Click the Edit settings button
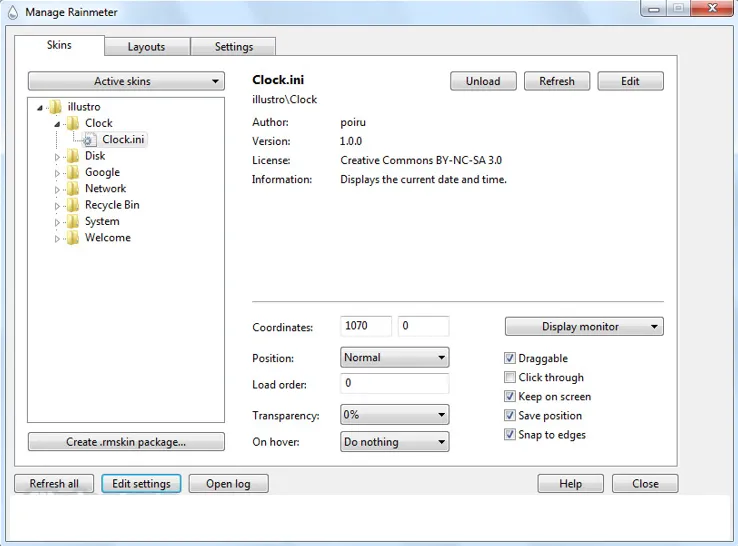 141,483
